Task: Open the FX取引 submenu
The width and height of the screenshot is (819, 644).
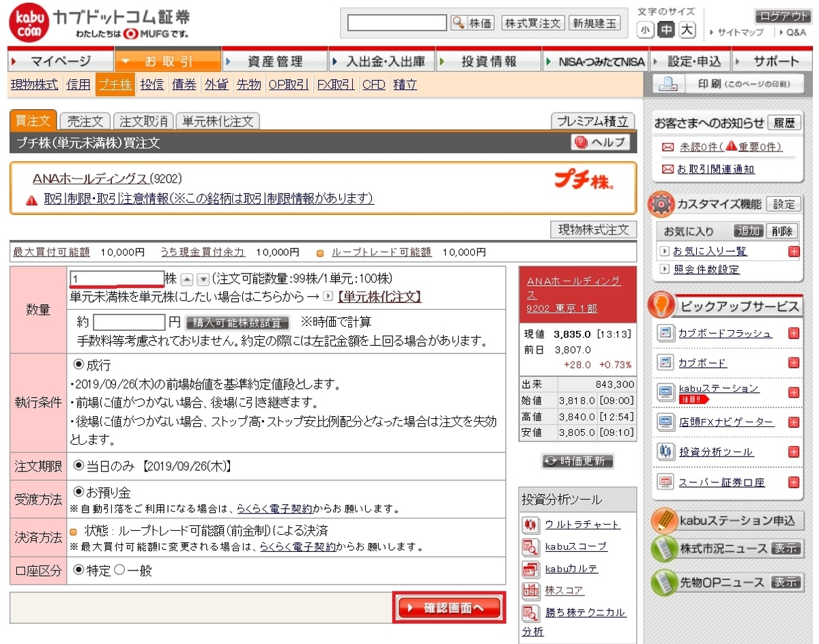Action: pos(336,85)
